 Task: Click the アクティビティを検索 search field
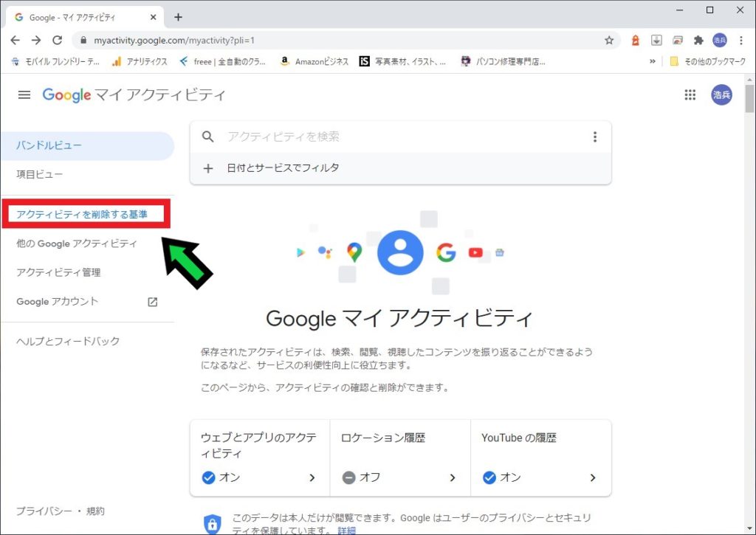[399, 137]
